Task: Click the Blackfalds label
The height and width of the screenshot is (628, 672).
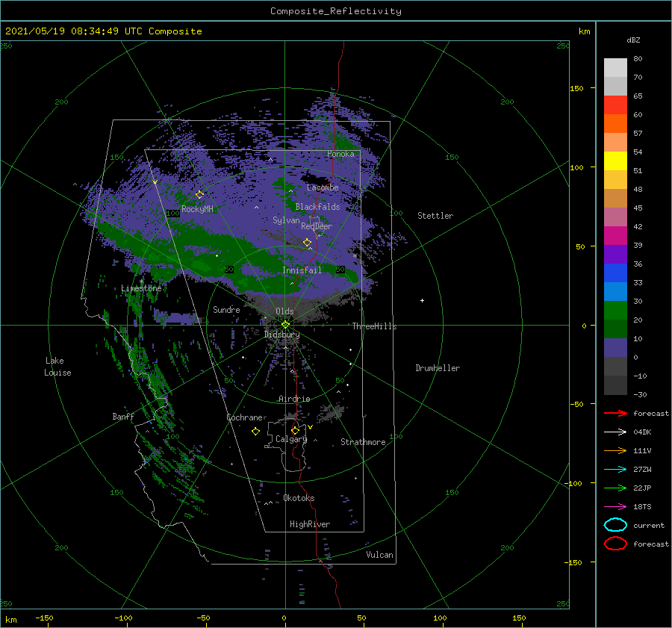Action: pos(317,207)
